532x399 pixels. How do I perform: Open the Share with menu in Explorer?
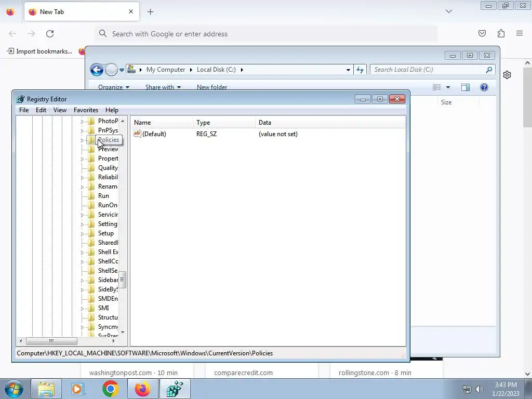tap(163, 87)
